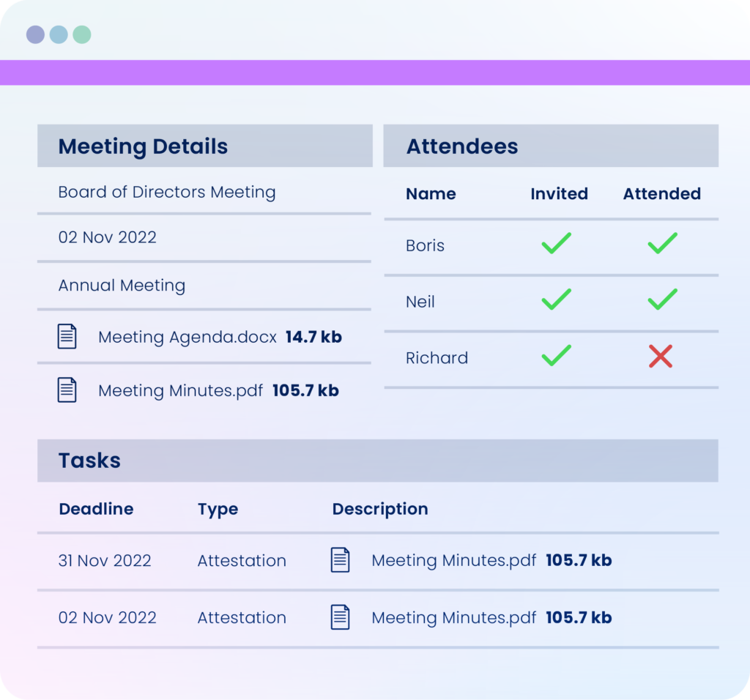750x700 pixels.
Task: Toggle Richard's Invited checkmark
Action: pos(557,357)
